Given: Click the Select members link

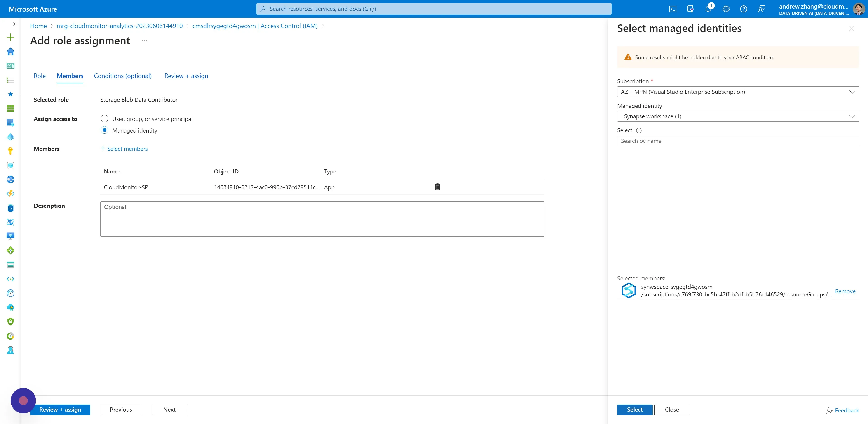Looking at the screenshot, I should point(124,149).
